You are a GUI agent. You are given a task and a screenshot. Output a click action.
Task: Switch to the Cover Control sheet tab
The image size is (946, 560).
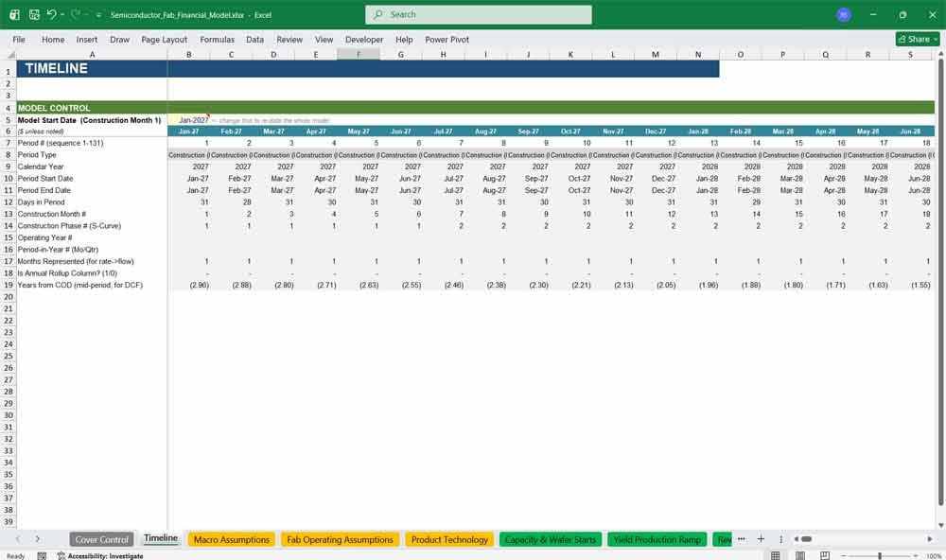101,539
